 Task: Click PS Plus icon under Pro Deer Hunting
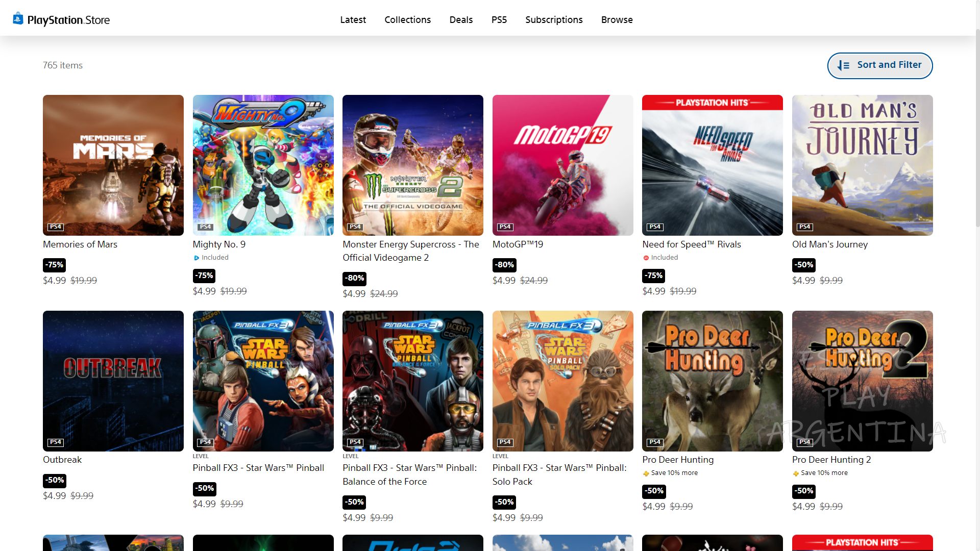(x=646, y=473)
